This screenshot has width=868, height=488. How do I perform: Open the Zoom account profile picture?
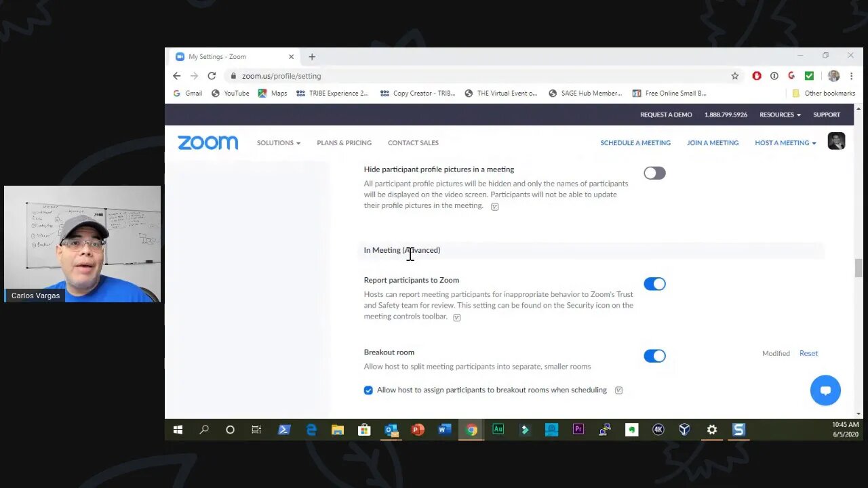(836, 141)
